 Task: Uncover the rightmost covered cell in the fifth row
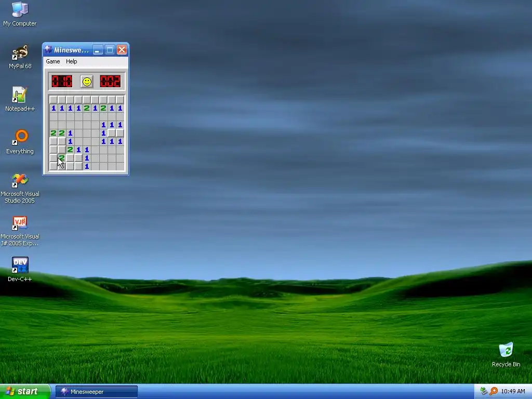pos(120,133)
